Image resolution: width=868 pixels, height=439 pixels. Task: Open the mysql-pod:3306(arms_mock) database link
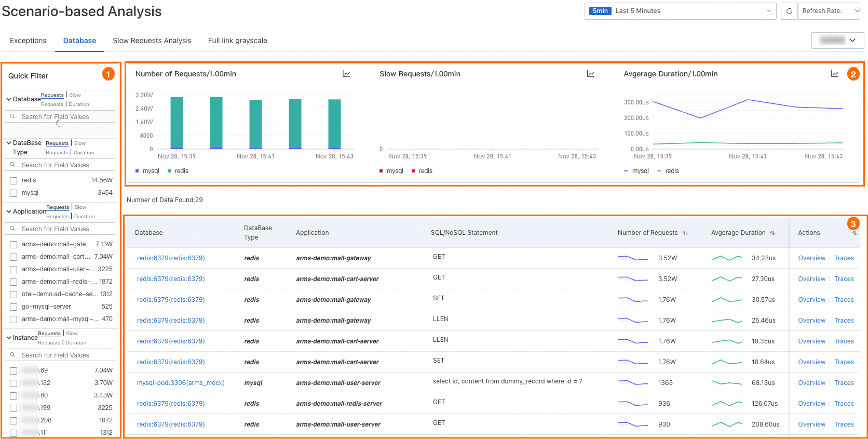(181, 383)
